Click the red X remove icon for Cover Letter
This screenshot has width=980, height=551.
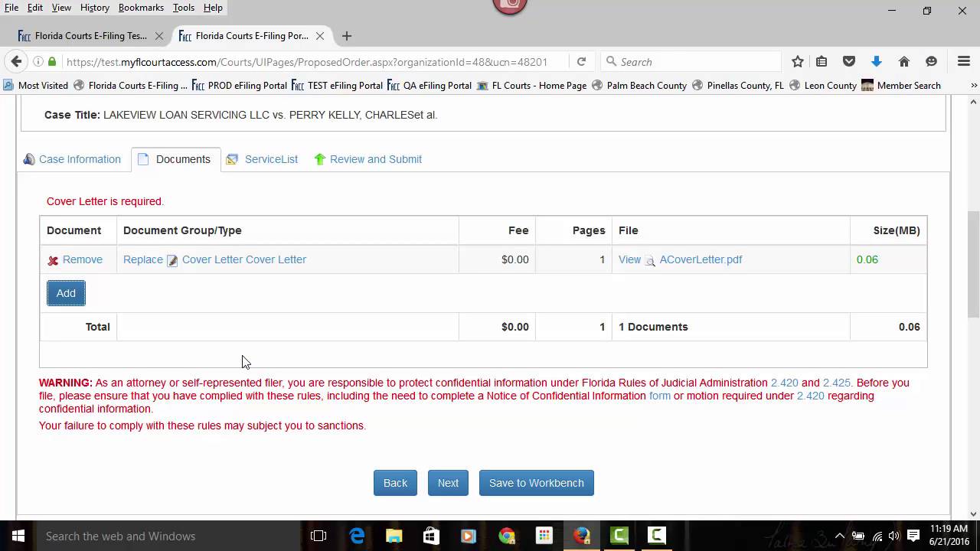[53, 260]
